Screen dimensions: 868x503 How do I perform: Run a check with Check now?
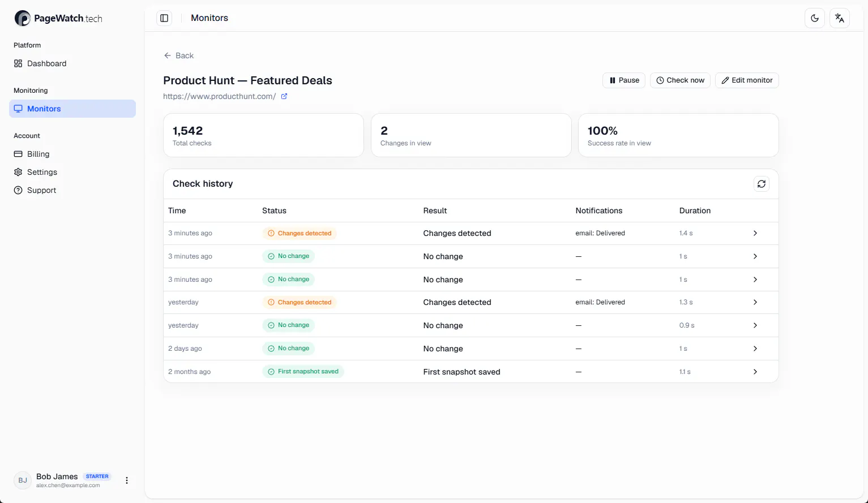pyautogui.click(x=680, y=80)
